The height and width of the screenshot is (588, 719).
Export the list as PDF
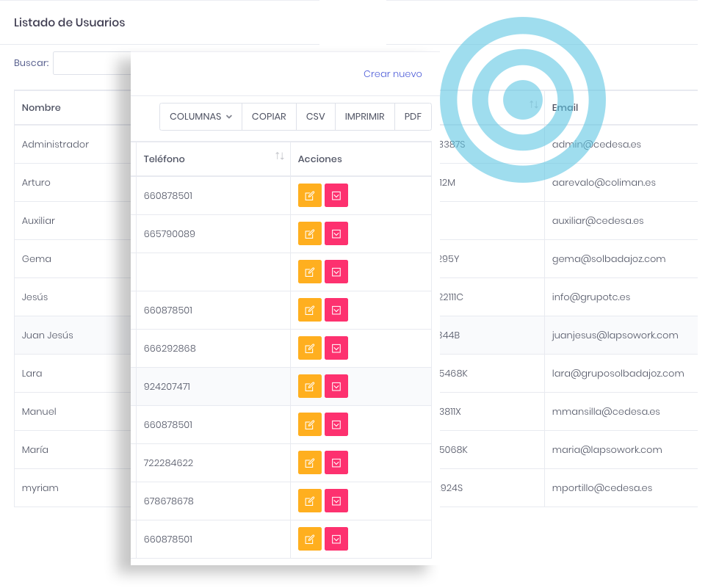coord(413,117)
